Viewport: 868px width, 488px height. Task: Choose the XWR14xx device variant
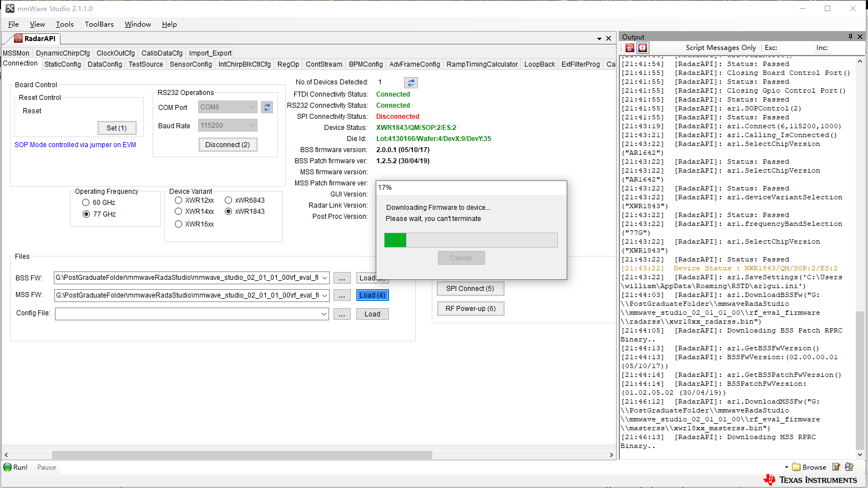(x=178, y=212)
